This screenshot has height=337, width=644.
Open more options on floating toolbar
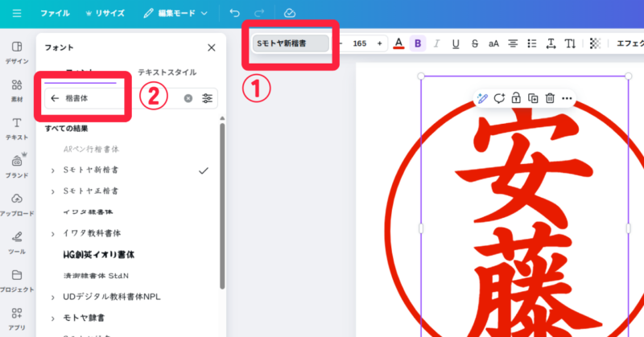[567, 98]
